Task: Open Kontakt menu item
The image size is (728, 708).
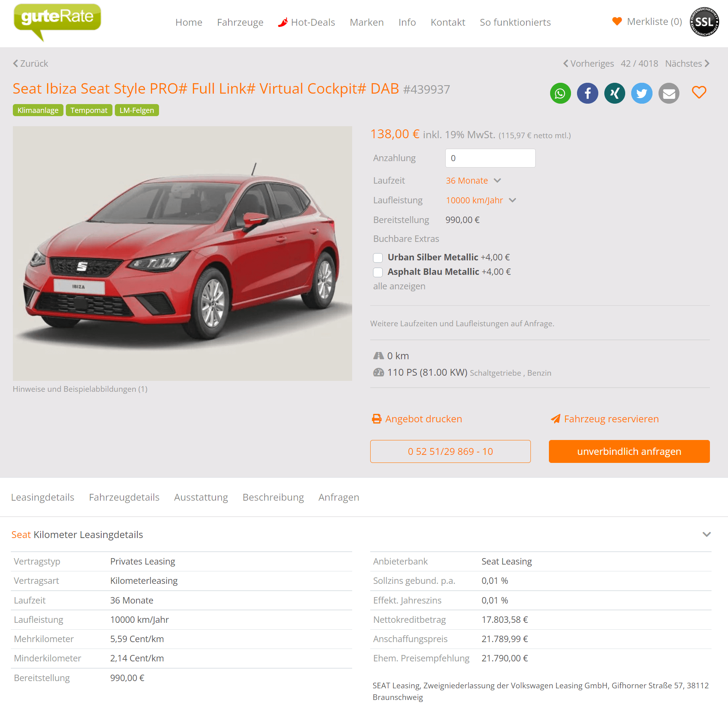Action: tap(448, 23)
